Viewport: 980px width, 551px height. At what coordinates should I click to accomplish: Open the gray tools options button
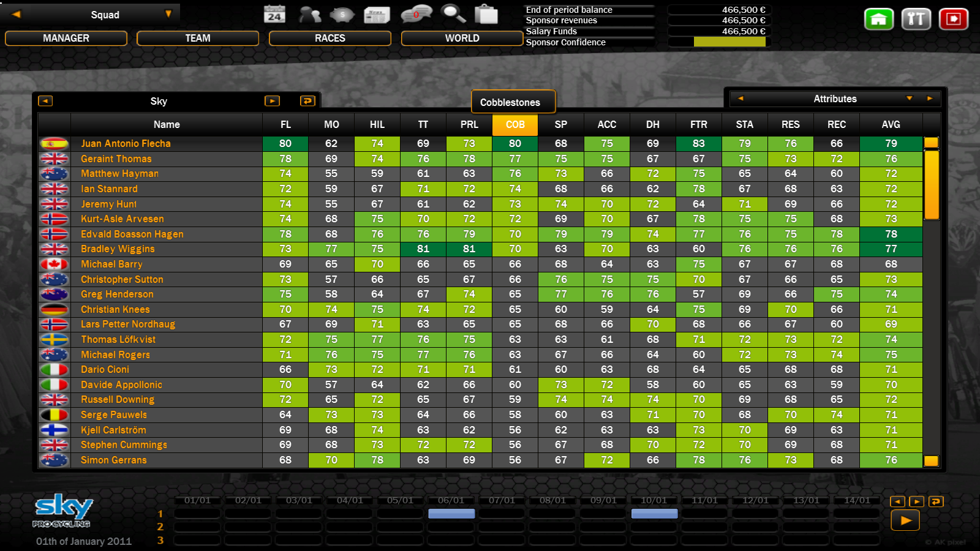(916, 20)
